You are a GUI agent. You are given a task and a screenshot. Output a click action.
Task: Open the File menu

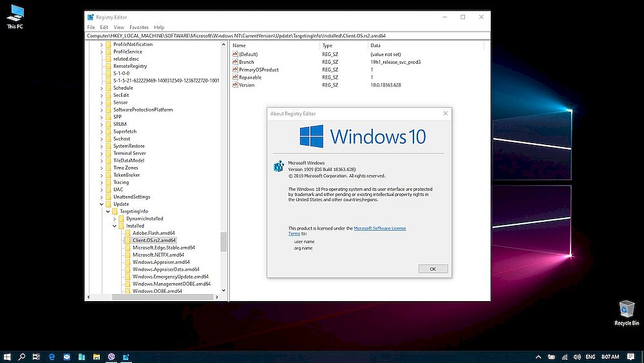tap(91, 27)
